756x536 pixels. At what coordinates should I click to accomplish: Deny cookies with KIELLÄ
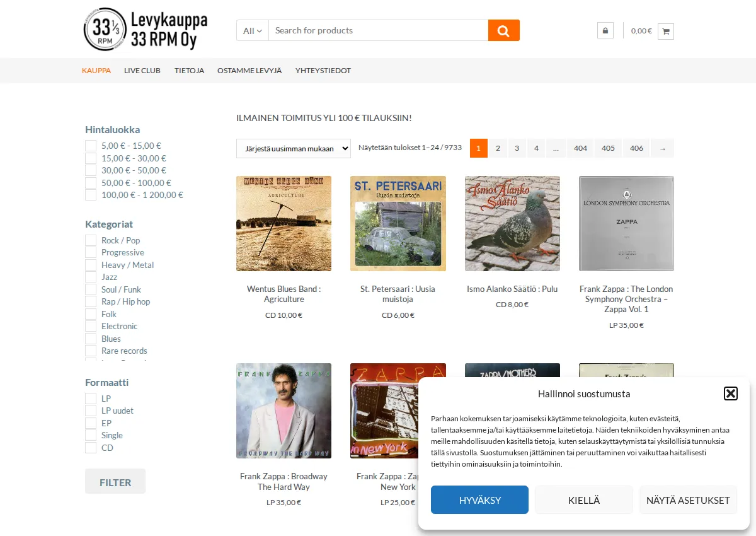click(x=584, y=500)
